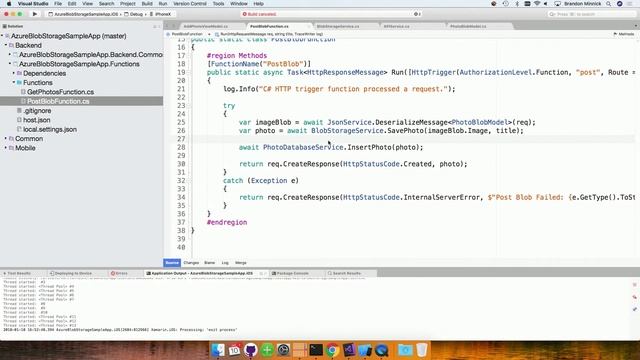Select the Changes view tab
The image size is (640, 360).
coord(191,262)
